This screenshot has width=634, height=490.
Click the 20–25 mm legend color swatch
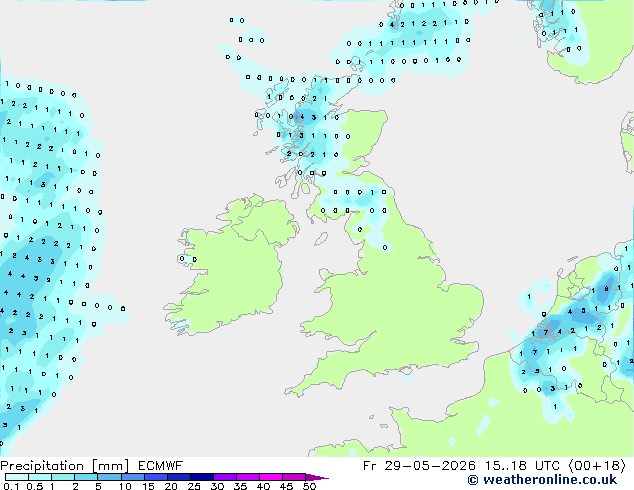pos(178,477)
